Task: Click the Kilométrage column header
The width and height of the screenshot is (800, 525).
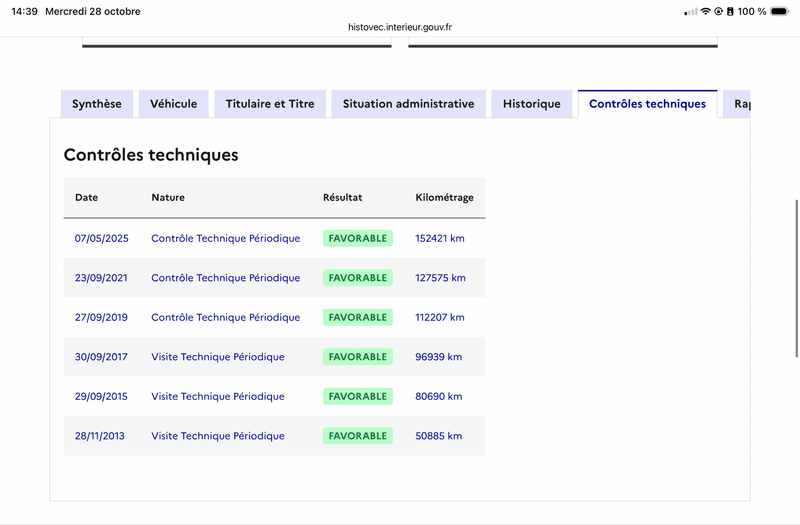Action: click(x=444, y=197)
